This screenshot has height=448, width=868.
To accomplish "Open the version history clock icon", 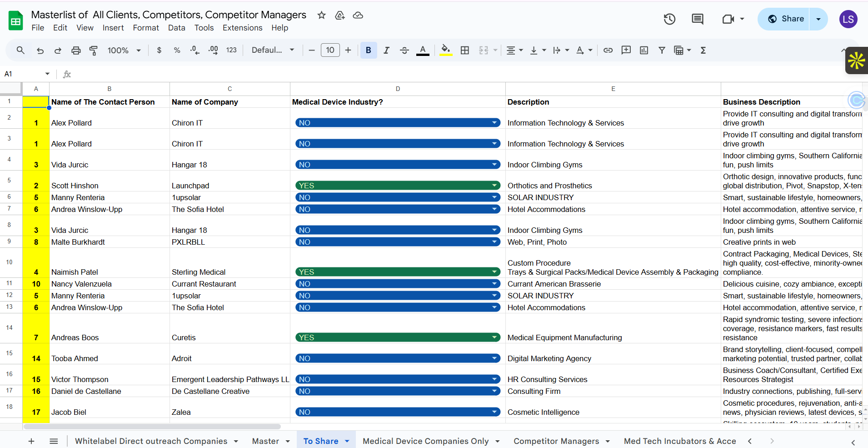I will [669, 19].
